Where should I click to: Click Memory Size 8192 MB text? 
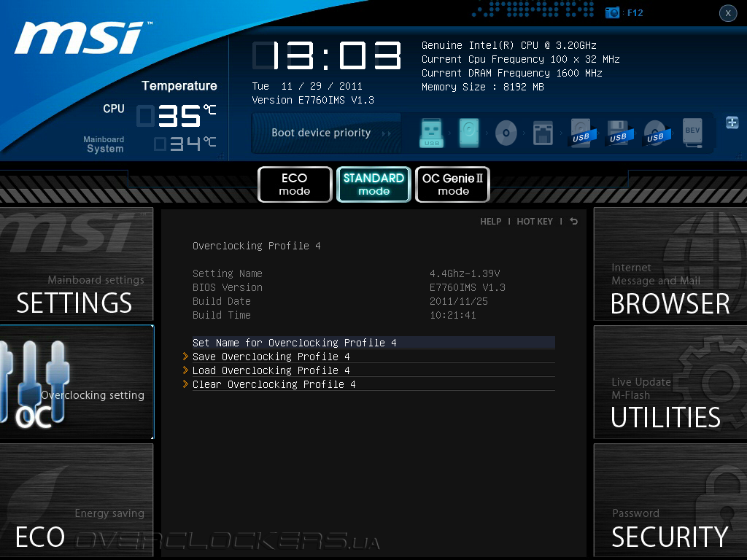click(x=483, y=87)
